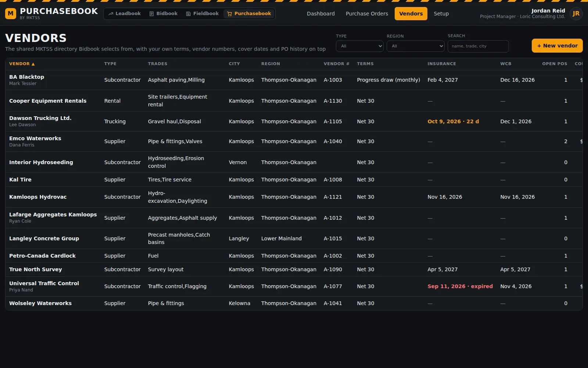Image resolution: width=588 pixels, height=368 pixels.
Task: Open the Dashboard page
Action: [321, 14]
